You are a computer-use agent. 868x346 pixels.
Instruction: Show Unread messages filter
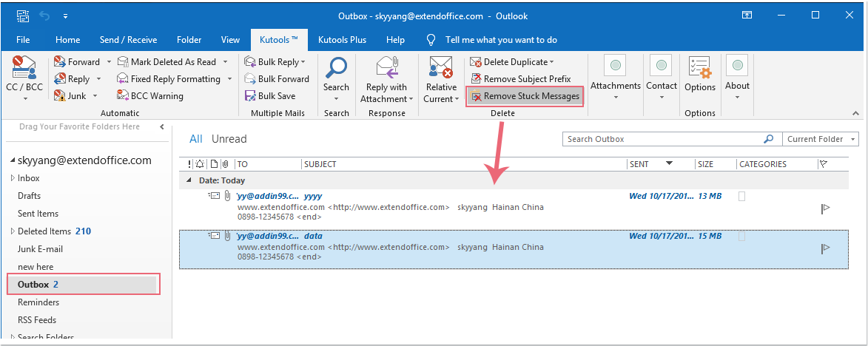coord(229,139)
